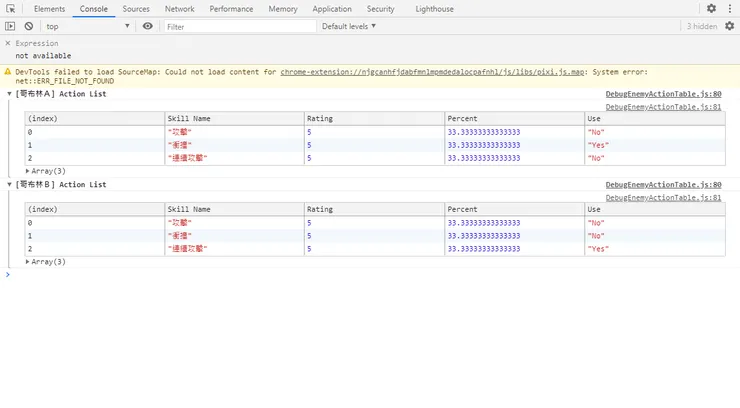
Task: Collapse the [哥布林B] Action List group
Action: (9, 185)
